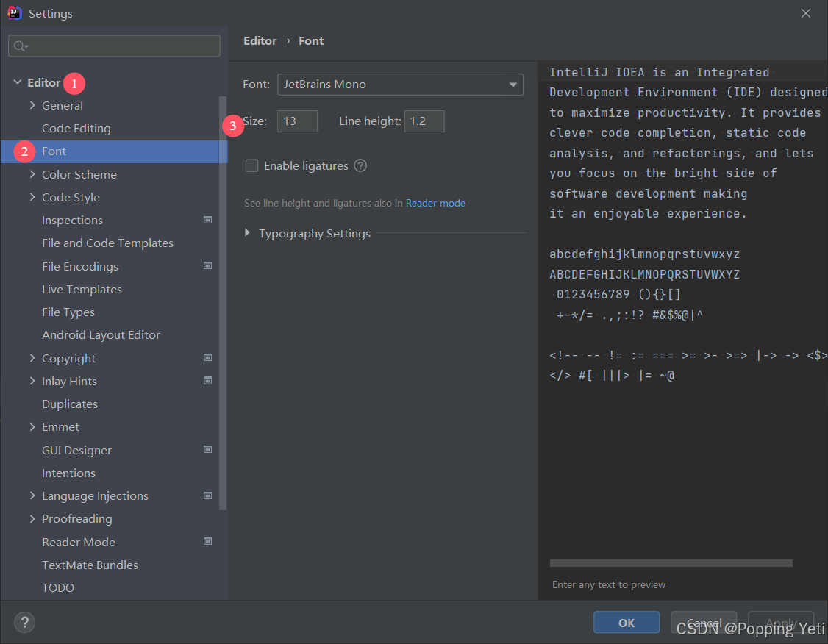Screen dimensions: 828x644
Task: Click project-level icon next to Language Injections
Action: click(207, 495)
